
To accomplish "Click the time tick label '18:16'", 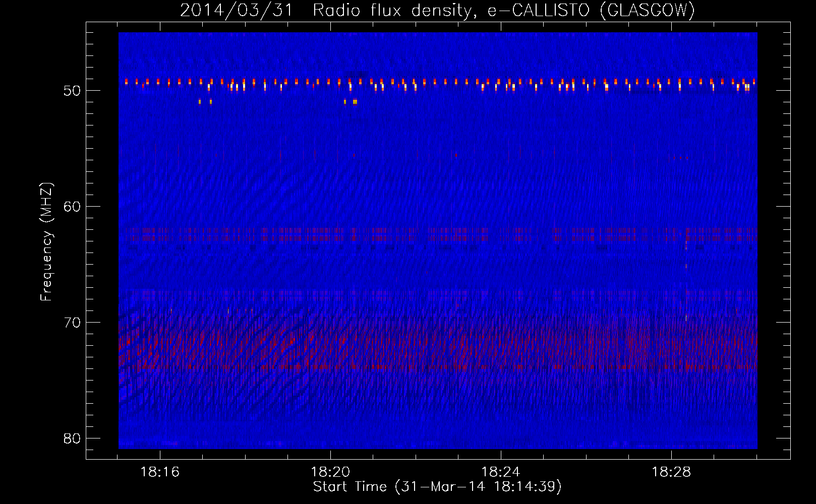I will [x=160, y=472].
